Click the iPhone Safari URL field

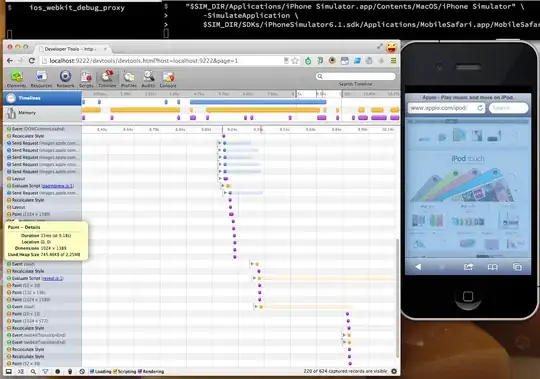446,108
